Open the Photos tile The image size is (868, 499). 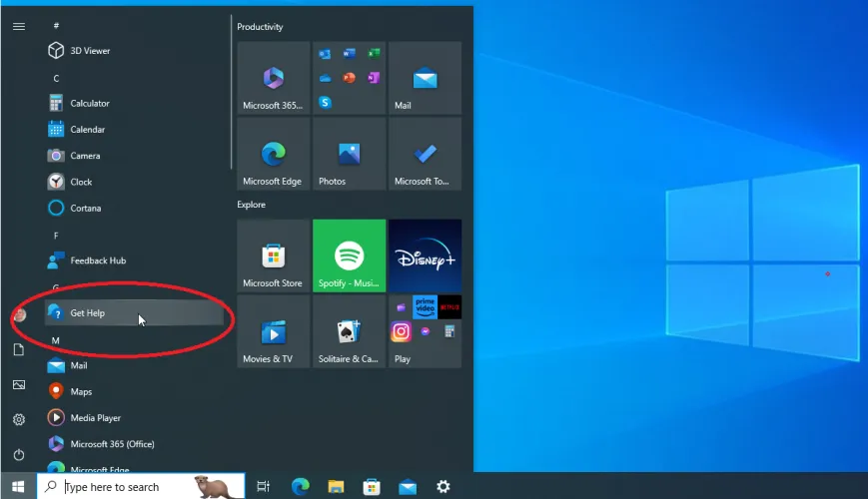(349, 154)
